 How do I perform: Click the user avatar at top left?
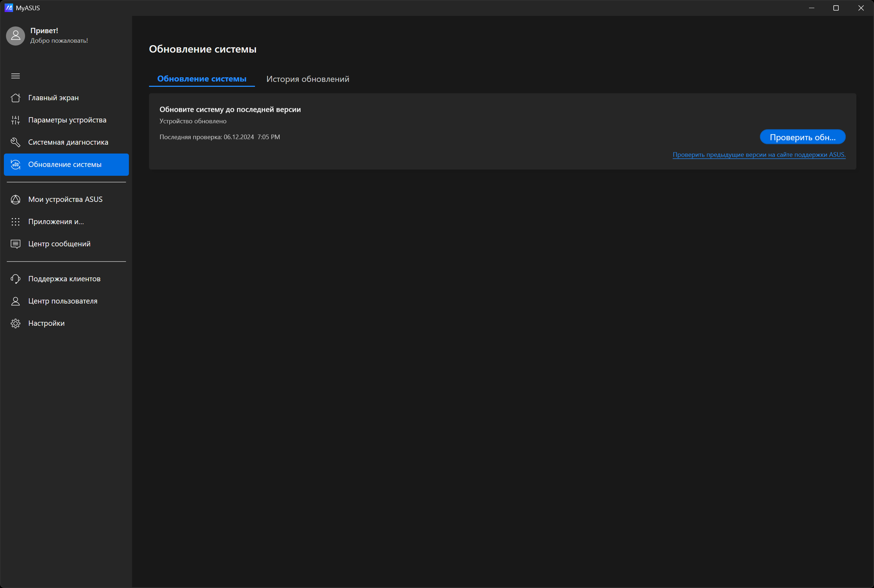(16, 36)
